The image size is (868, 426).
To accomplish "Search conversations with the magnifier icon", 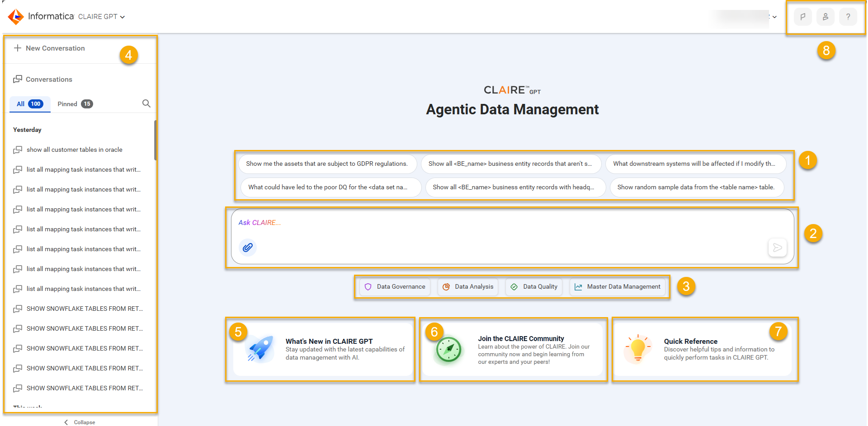I will click(x=146, y=103).
